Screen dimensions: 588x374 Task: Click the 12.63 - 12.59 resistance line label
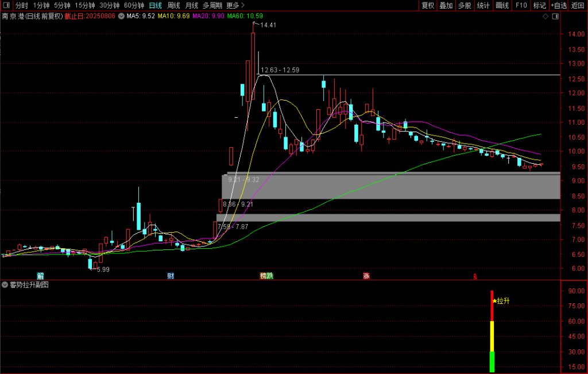point(280,71)
